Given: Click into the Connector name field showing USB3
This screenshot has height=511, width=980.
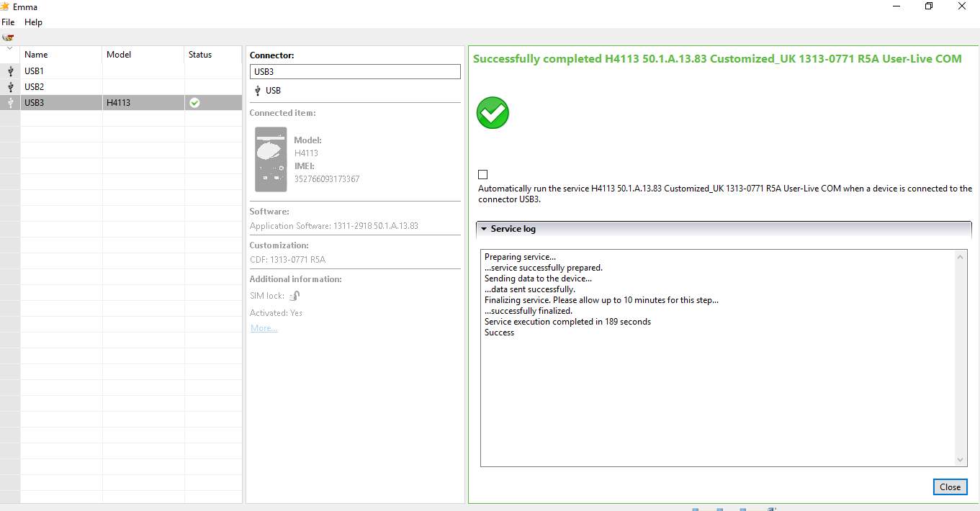Looking at the screenshot, I should tap(355, 72).
